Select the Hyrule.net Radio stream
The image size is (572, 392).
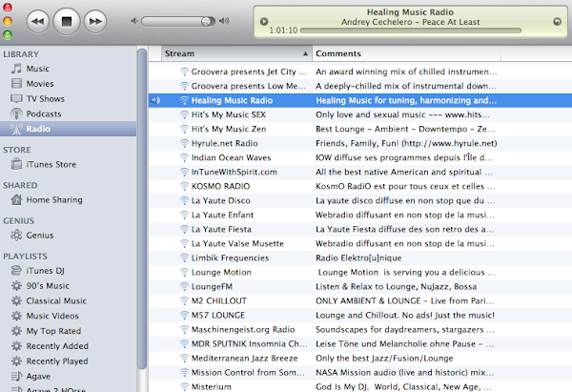[360, 143]
